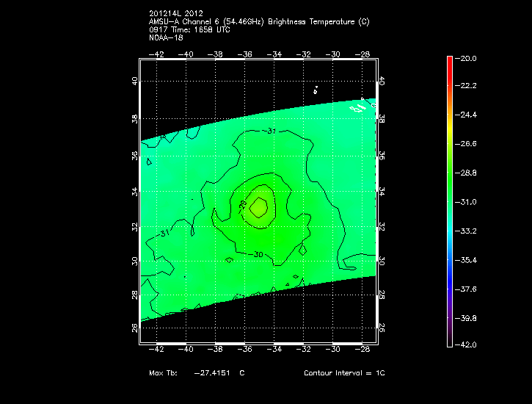Click the Max Tb value -27.4151
Viewport: 532px width, 404px height.
pyautogui.click(x=212, y=373)
